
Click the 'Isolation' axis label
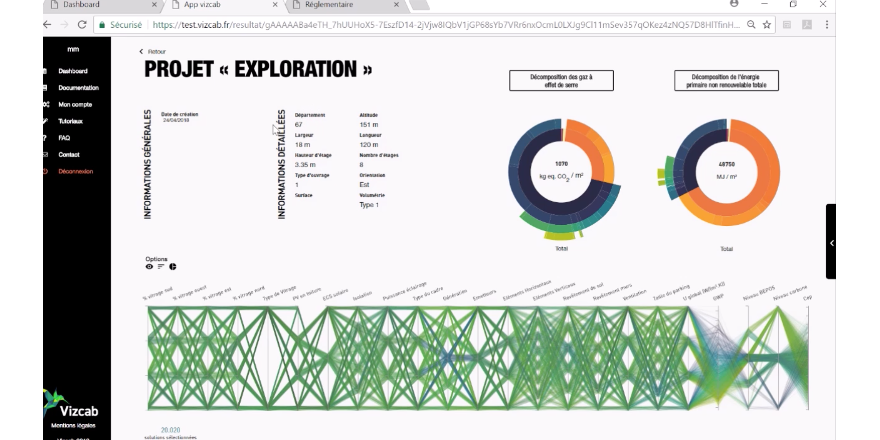click(x=363, y=297)
